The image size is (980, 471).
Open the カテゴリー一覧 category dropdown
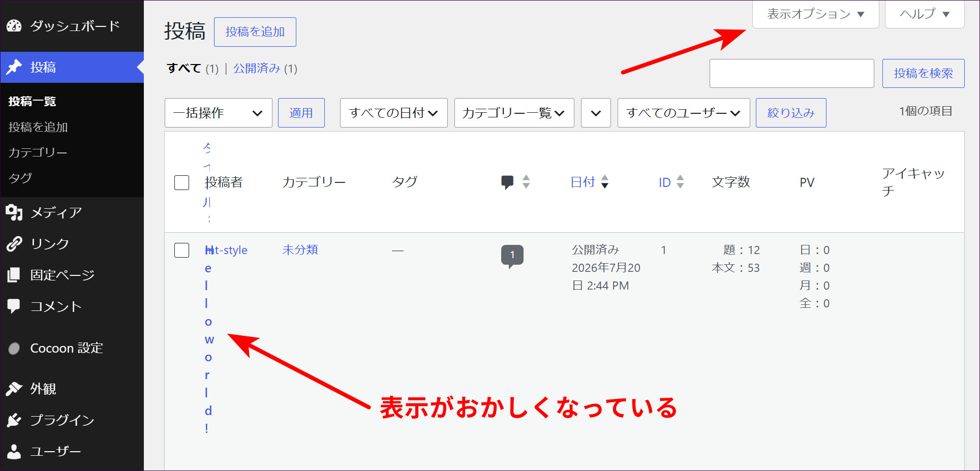514,113
